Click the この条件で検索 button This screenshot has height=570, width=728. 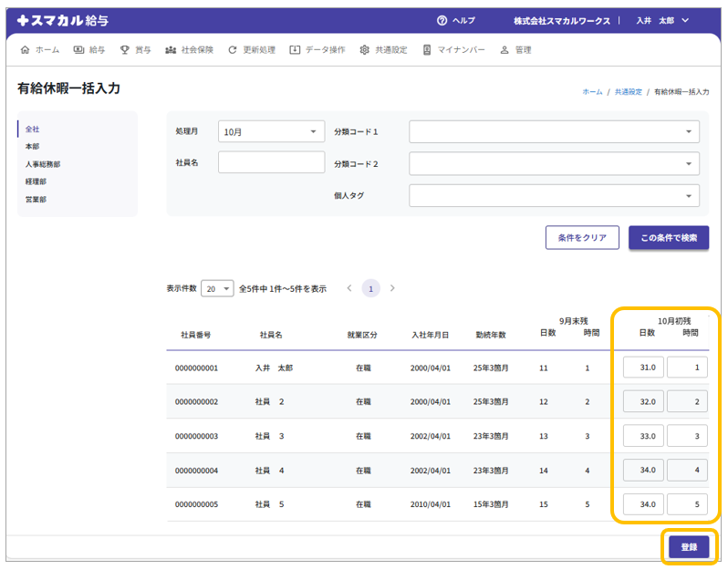coord(668,238)
